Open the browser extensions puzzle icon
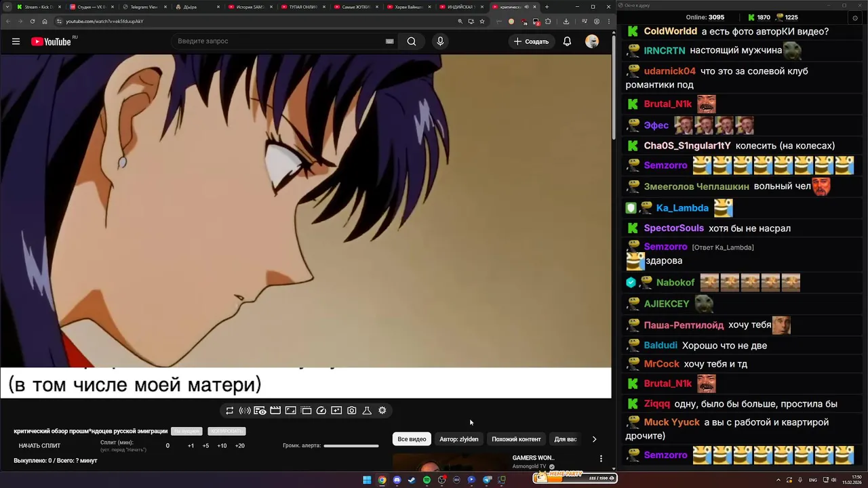The height and width of the screenshot is (488, 868). click(x=547, y=21)
